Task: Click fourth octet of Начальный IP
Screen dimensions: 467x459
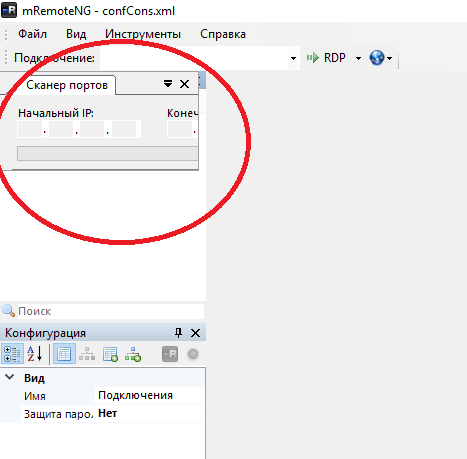Action: [x=124, y=129]
